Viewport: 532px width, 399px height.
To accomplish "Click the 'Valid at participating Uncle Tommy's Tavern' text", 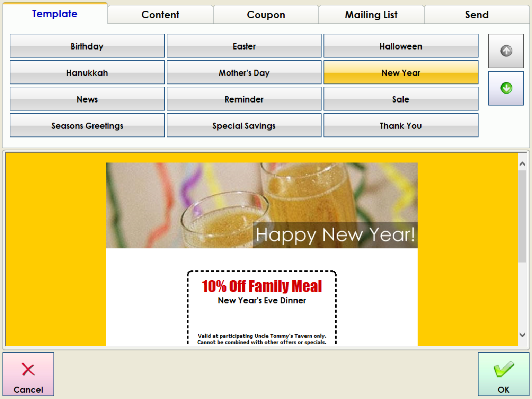I will pyautogui.click(x=262, y=336).
